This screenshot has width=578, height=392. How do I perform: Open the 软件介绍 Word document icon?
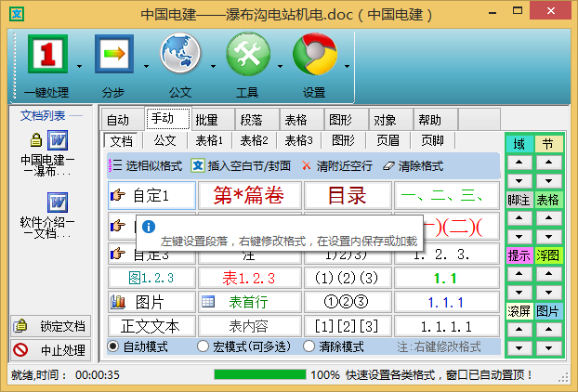click(58, 203)
